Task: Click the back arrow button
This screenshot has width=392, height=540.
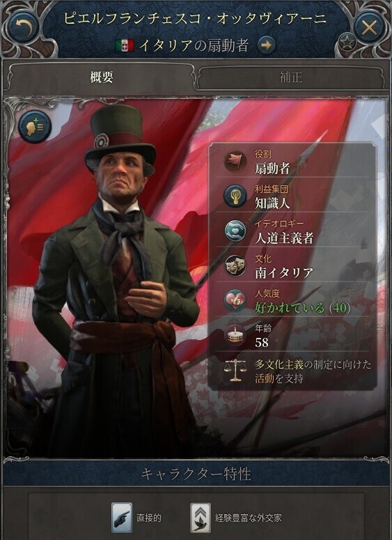Action: [25, 26]
